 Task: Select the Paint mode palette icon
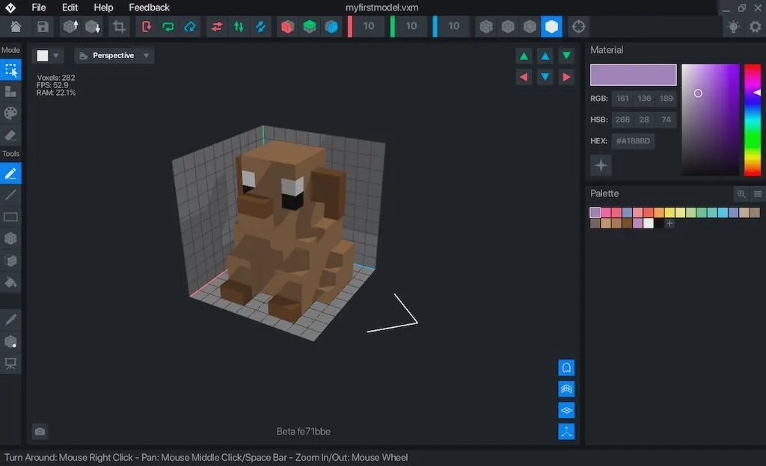coord(11,113)
